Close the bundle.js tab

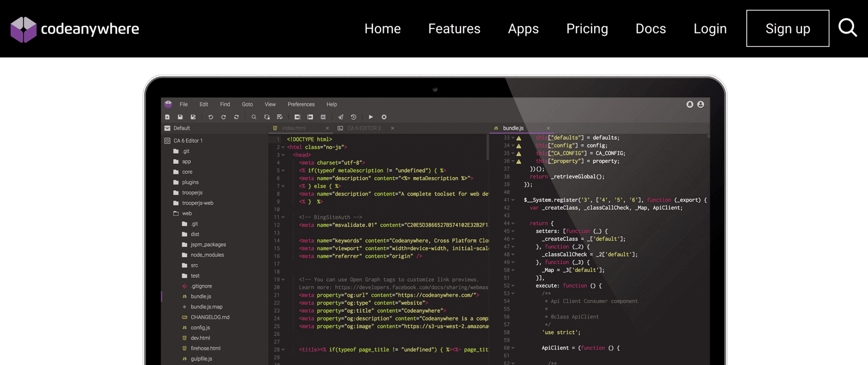click(548, 128)
